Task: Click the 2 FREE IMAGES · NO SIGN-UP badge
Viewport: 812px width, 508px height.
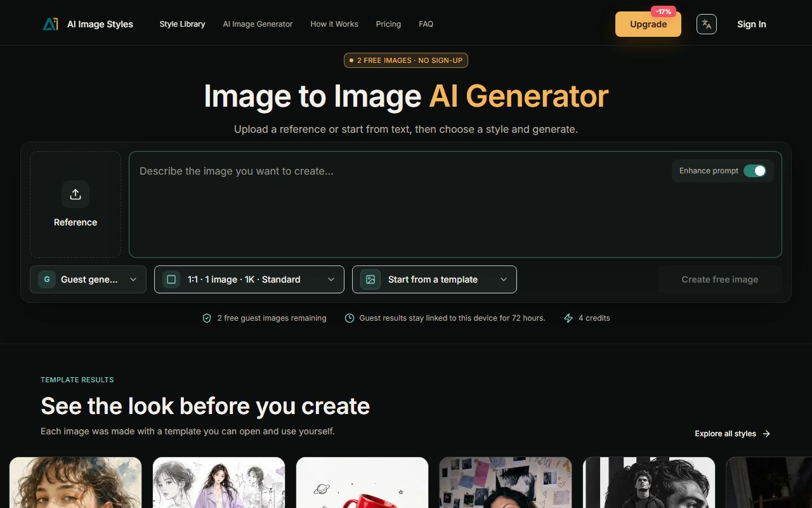Action: pos(406,60)
